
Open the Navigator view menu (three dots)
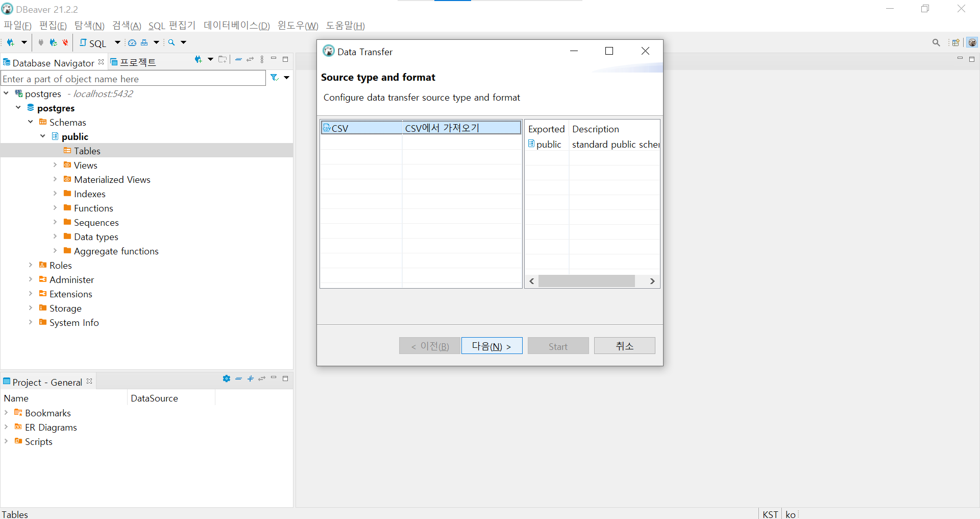point(262,60)
